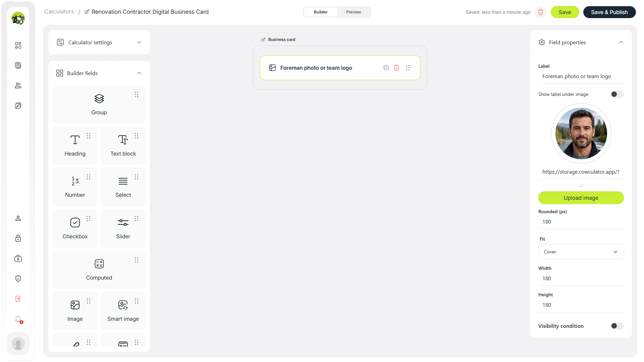Open the Fit Cover dropdown
This screenshot has height=362, width=644.
[581, 252]
